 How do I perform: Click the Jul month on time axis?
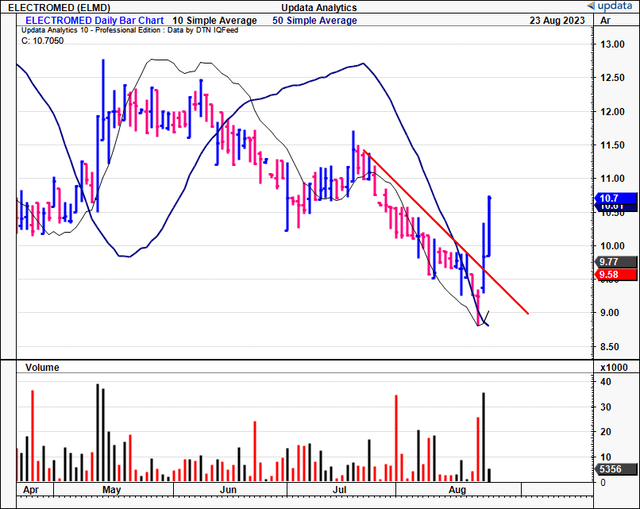[x=340, y=489]
